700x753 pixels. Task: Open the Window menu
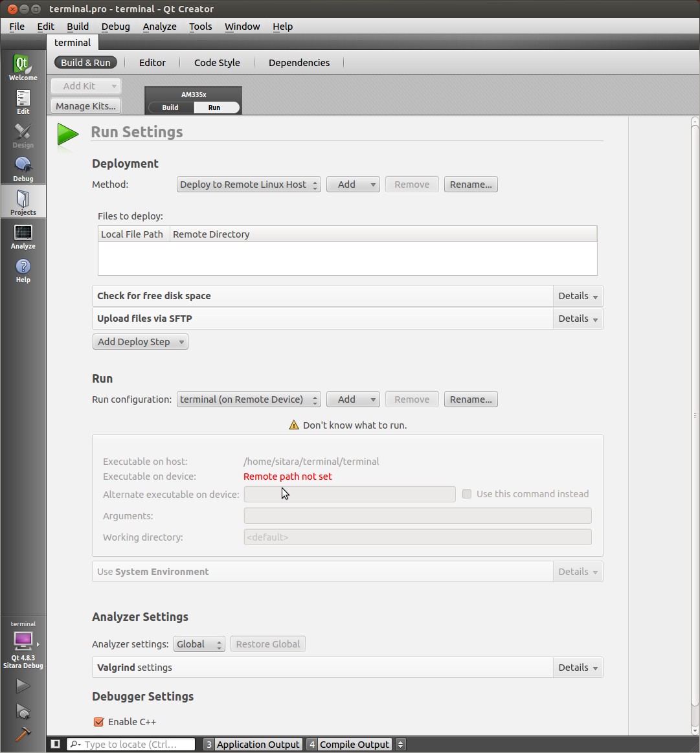coord(242,27)
